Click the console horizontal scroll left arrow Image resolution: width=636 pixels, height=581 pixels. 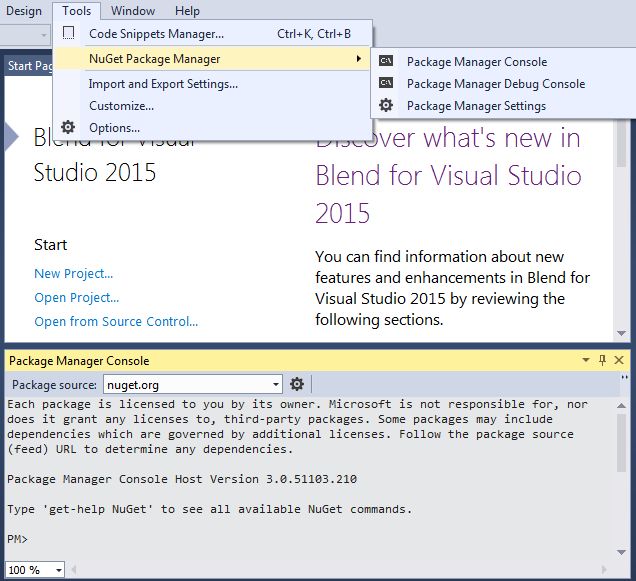(74, 570)
